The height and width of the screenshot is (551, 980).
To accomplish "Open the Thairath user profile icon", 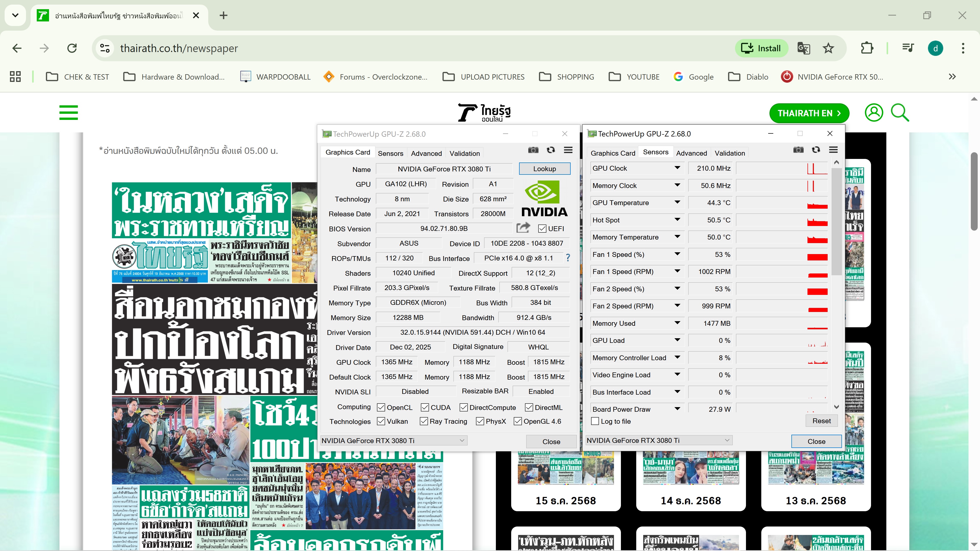I will click(x=874, y=112).
